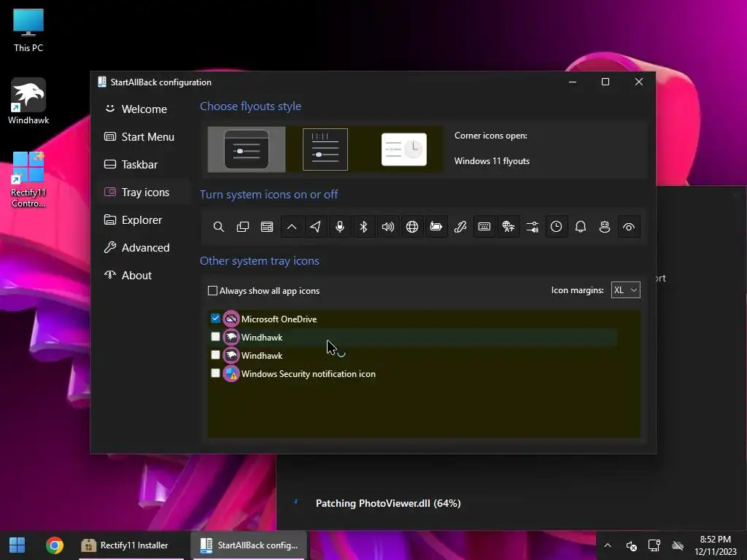Open the Windows Start button
This screenshot has width=747, height=560.
(x=18, y=545)
